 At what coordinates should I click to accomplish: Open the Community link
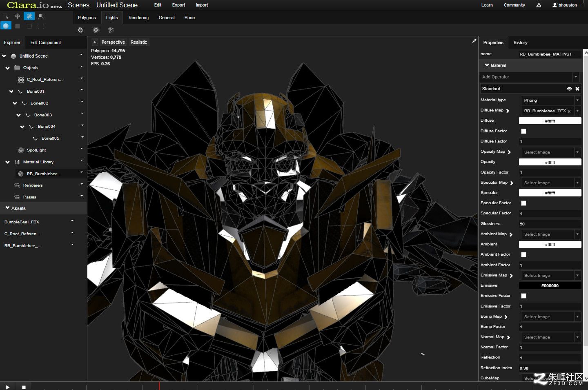click(x=514, y=5)
